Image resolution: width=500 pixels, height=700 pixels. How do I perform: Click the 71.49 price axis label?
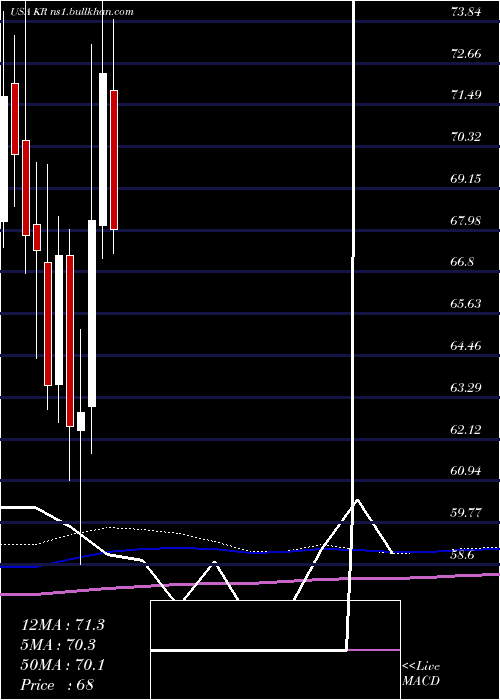click(466, 95)
